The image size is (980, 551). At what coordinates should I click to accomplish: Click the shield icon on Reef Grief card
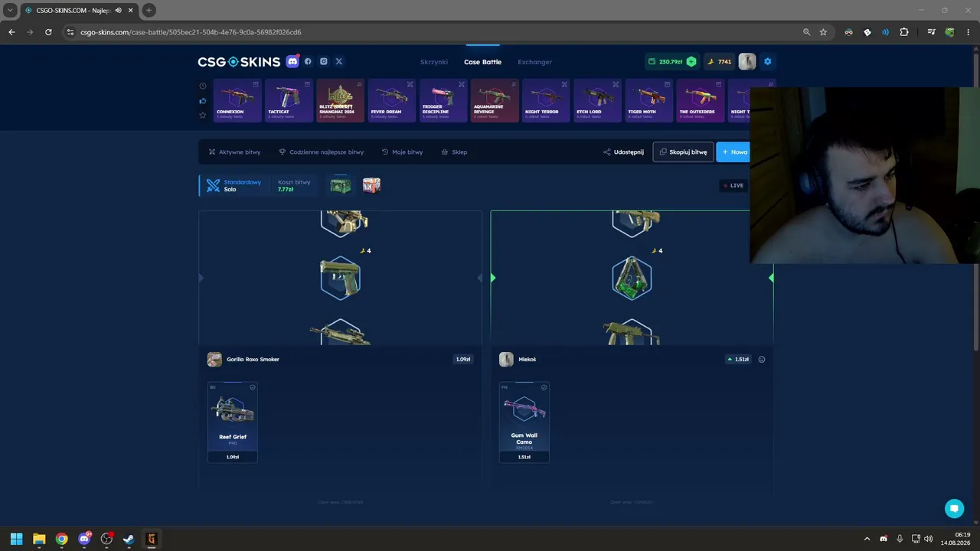click(x=252, y=387)
